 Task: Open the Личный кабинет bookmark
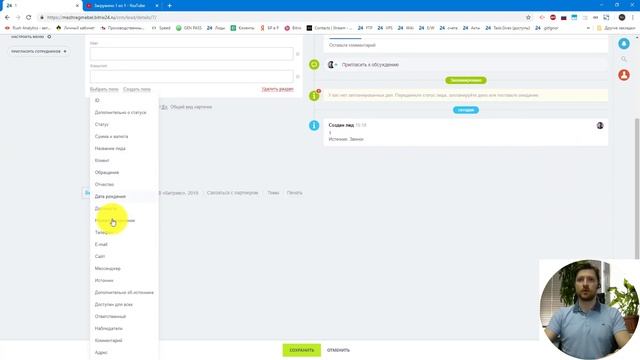tap(76, 28)
